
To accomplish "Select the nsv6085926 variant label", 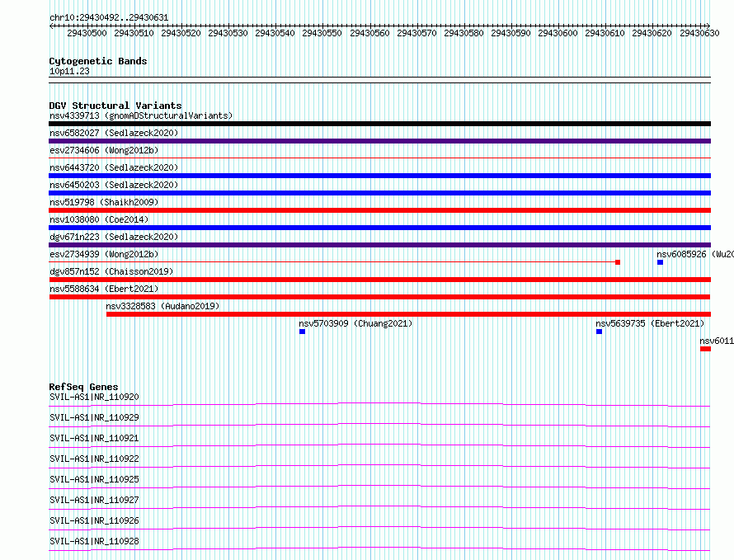I will pyautogui.click(x=695, y=254).
